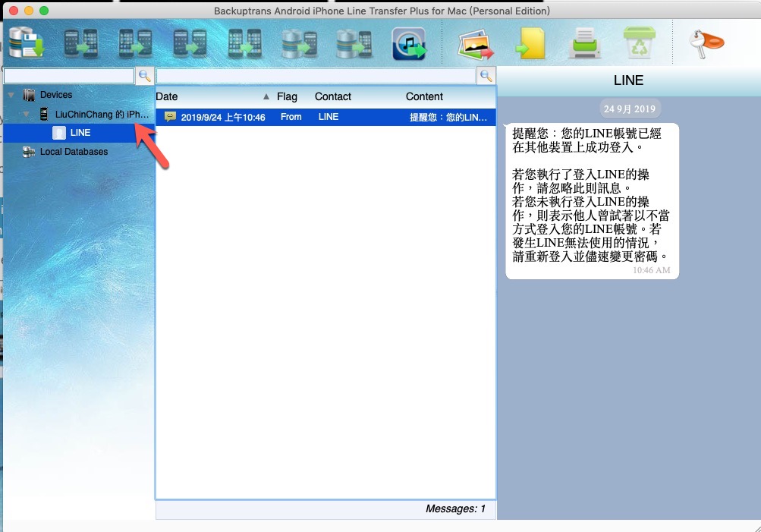761x532 pixels.
Task: Click the 10:46 AM timestamp in bubble
Action: pos(651,270)
